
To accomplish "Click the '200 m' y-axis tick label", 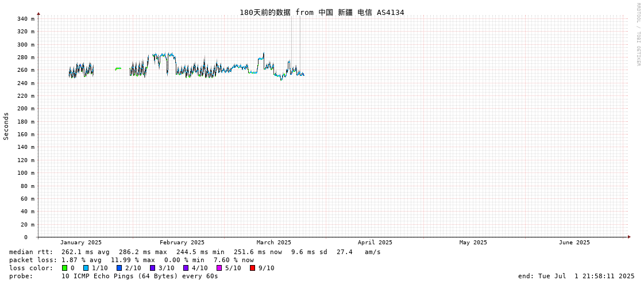I will [26, 109].
